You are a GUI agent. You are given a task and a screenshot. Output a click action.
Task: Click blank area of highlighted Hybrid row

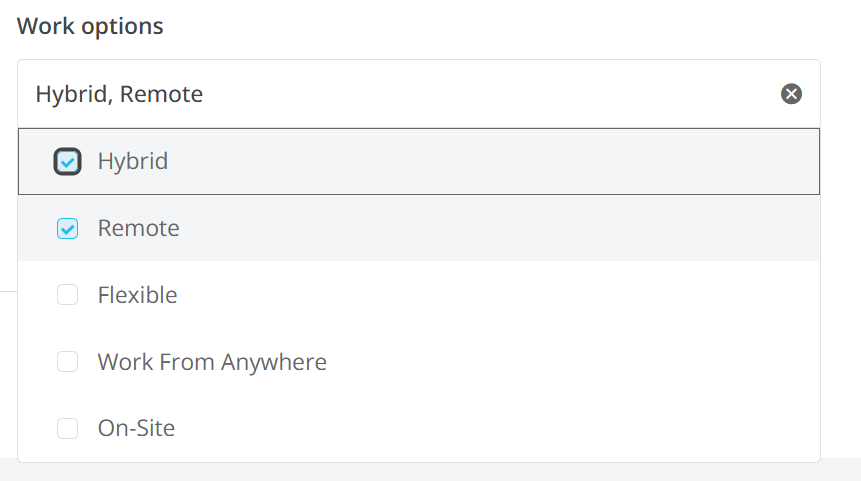pos(500,161)
